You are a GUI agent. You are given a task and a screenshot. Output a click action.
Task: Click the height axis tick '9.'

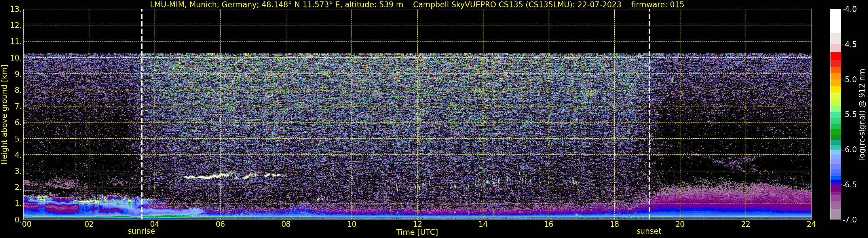pos(18,74)
